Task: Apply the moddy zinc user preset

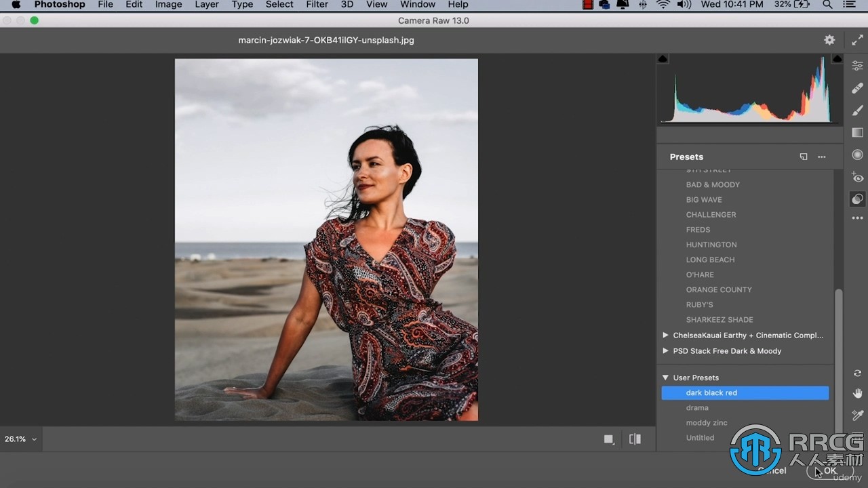Action: (707, 422)
